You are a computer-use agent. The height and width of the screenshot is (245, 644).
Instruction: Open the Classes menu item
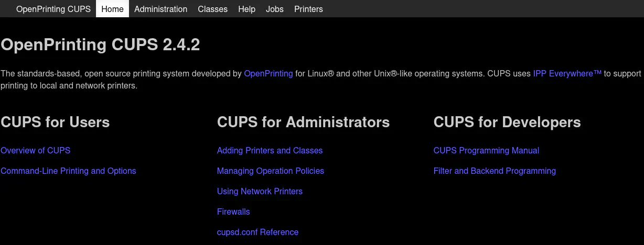[x=212, y=9]
